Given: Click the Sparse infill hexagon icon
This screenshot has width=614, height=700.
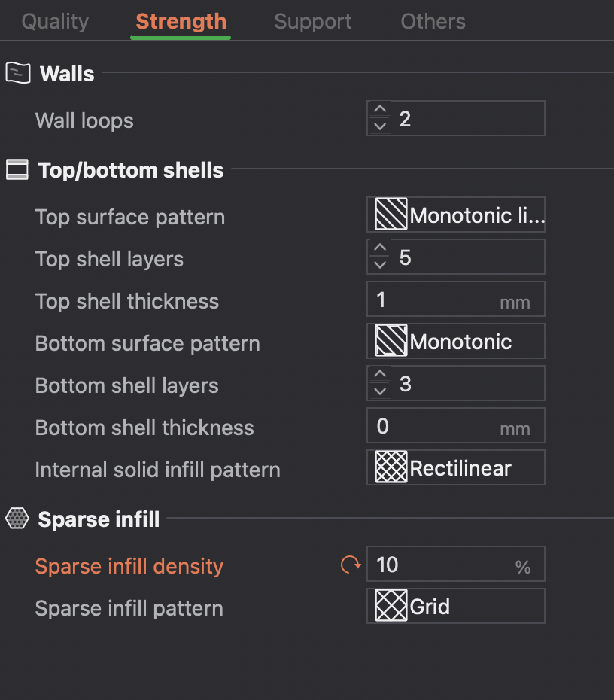Looking at the screenshot, I should point(17,519).
